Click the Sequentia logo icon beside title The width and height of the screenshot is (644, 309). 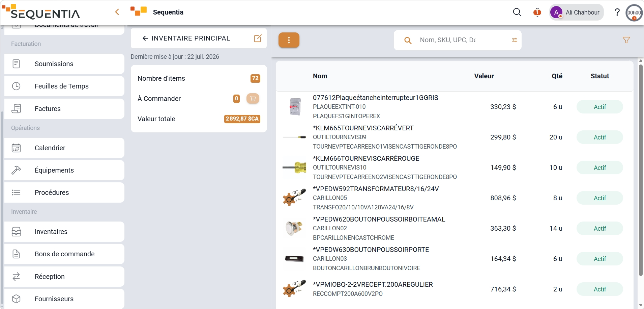[x=139, y=11]
